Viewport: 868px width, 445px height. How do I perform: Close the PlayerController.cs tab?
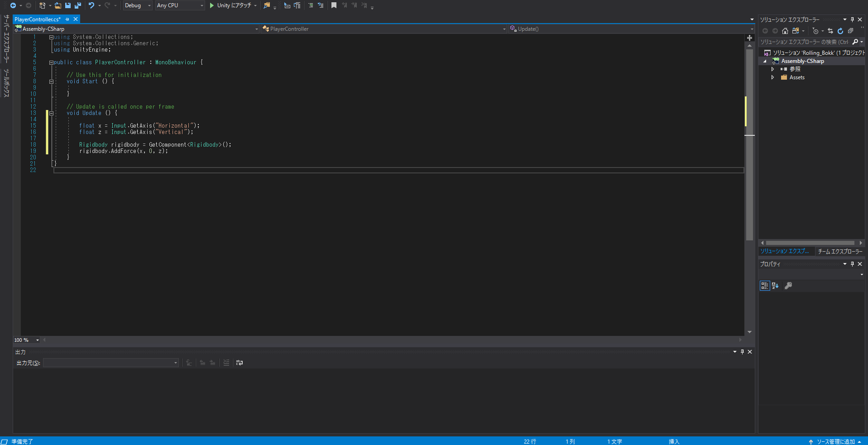(76, 19)
